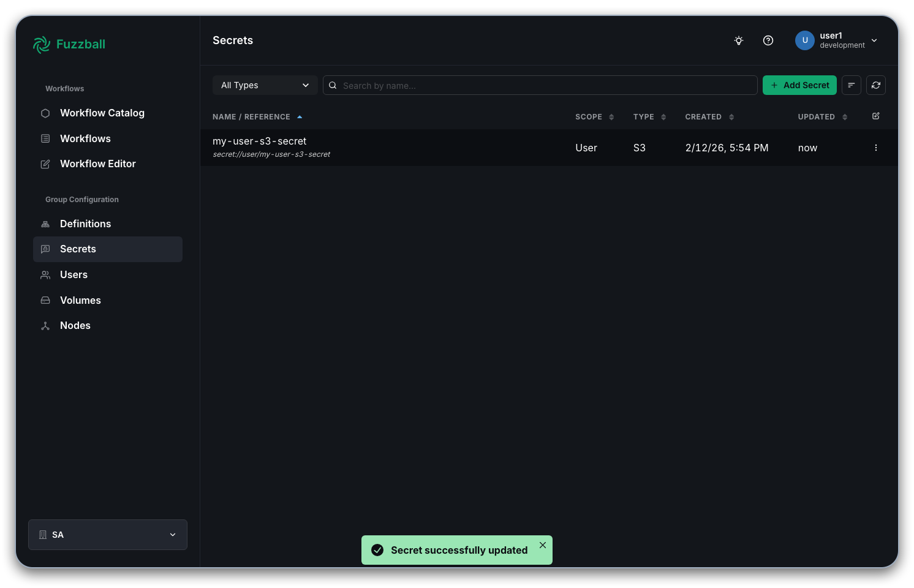Click the Search by name field
Image resolution: width=914 pixels, height=588 pixels.
tap(540, 85)
